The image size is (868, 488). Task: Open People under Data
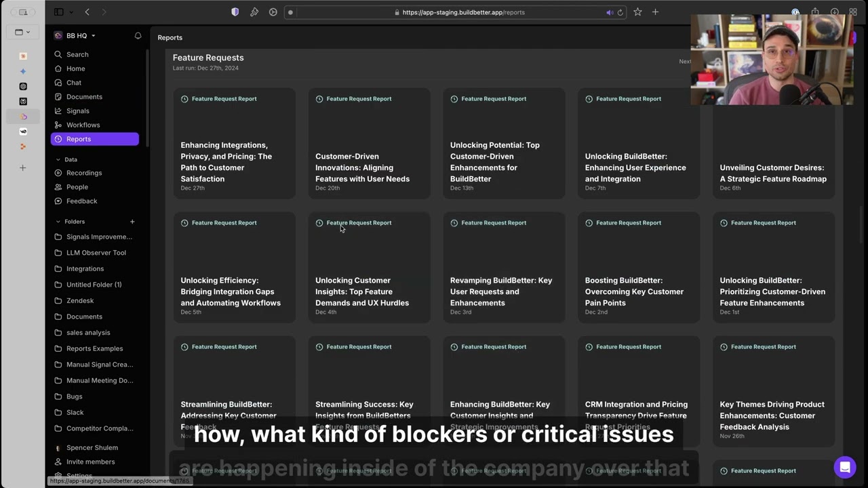point(95,187)
